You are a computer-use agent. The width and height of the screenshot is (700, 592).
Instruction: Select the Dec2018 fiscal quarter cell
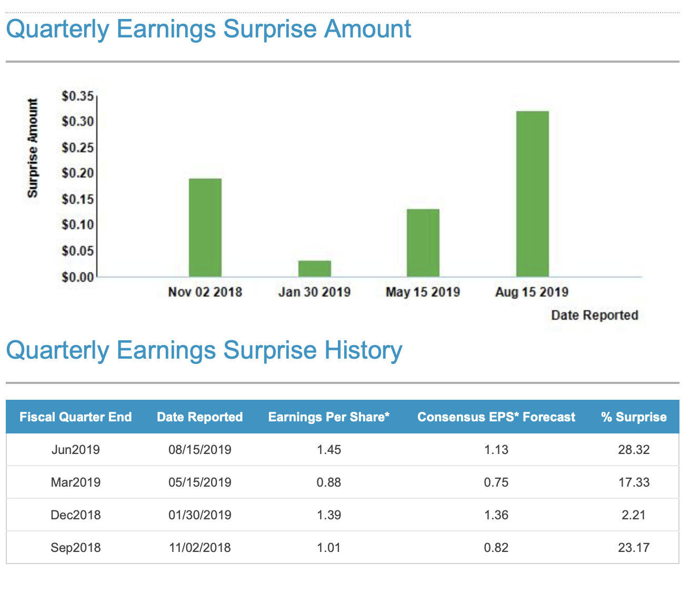(76, 515)
